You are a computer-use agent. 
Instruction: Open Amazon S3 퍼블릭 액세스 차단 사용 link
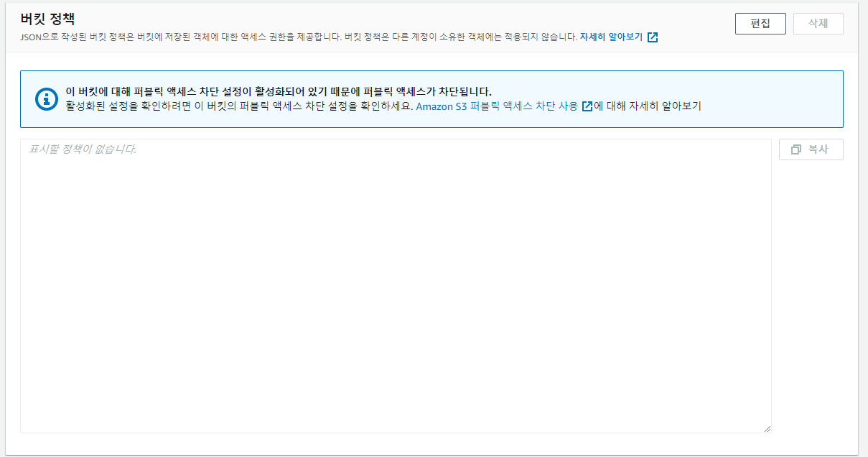tap(497, 106)
